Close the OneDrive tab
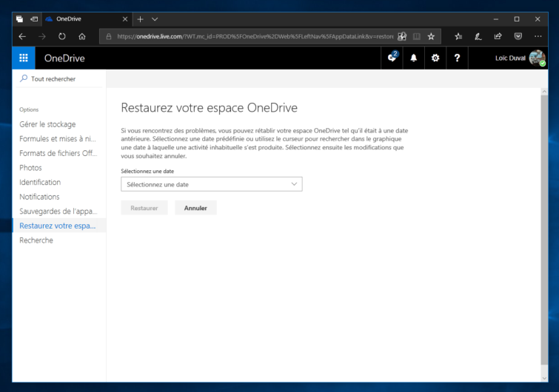The image size is (559, 392). tap(125, 19)
